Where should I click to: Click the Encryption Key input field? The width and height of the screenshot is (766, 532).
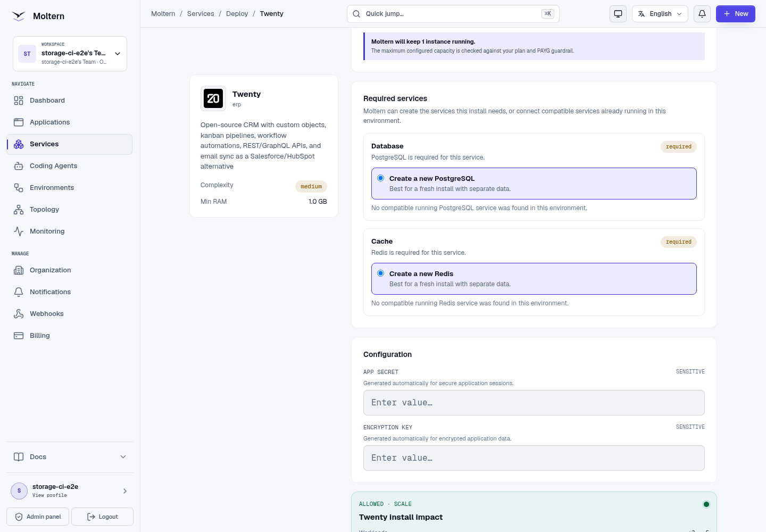pos(534,458)
